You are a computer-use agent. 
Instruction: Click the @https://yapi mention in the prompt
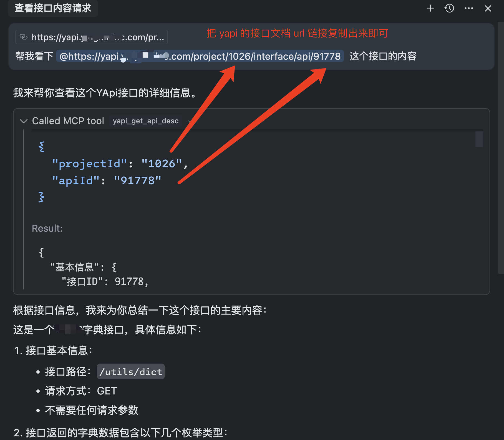[x=200, y=56]
